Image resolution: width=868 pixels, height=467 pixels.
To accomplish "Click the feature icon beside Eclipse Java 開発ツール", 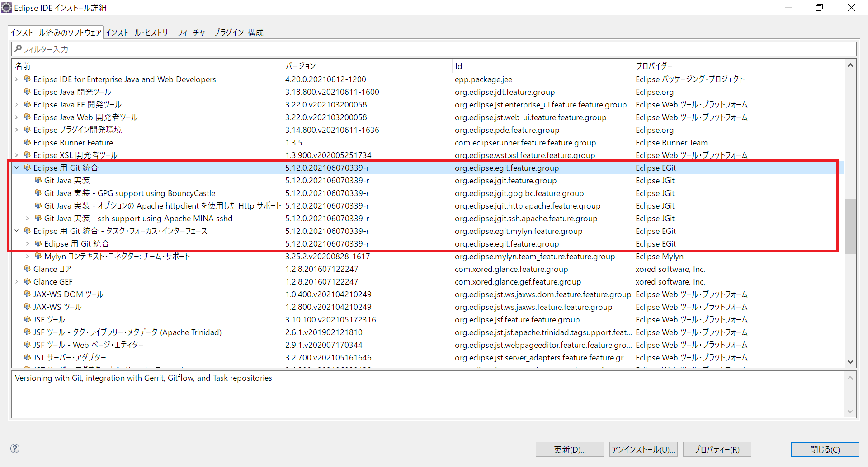I will (x=27, y=92).
